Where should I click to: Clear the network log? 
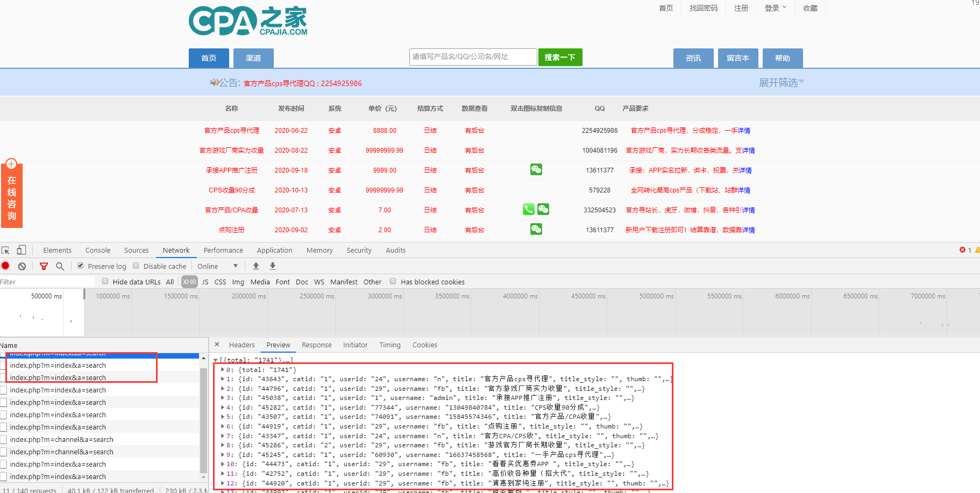[22, 266]
